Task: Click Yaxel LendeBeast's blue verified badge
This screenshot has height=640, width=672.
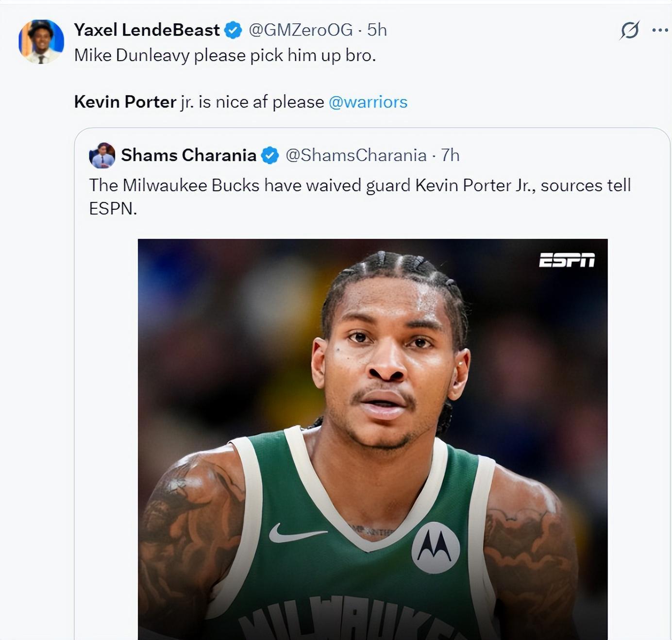Action: (234, 30)
